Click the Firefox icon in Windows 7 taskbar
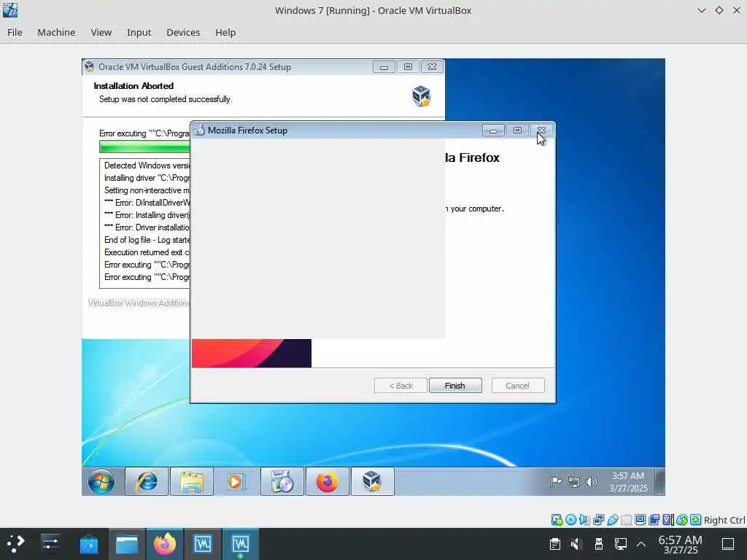The image size is (747, 560). pyautogui.click(x=328, y=481)
